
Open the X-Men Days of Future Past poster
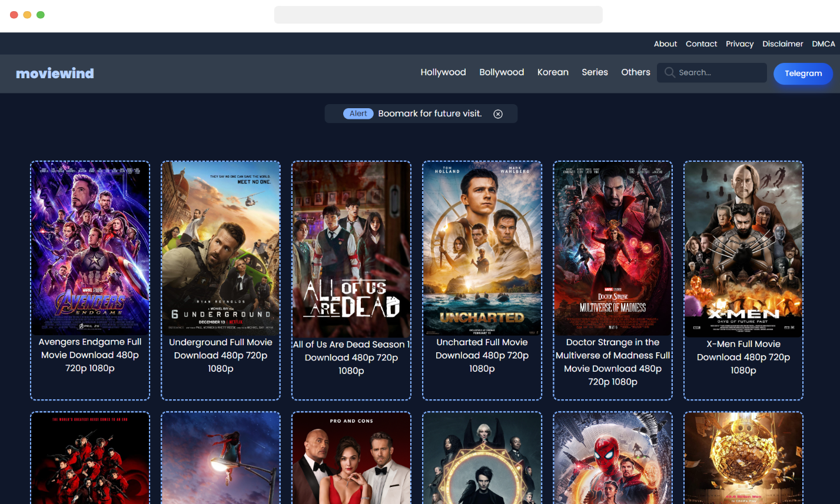[743, 250]
